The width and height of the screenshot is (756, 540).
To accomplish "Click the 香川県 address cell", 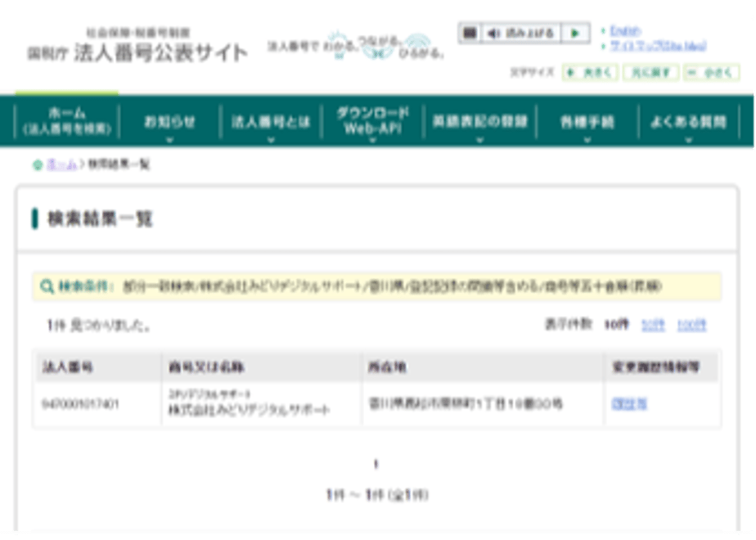I will coord(466,403).
